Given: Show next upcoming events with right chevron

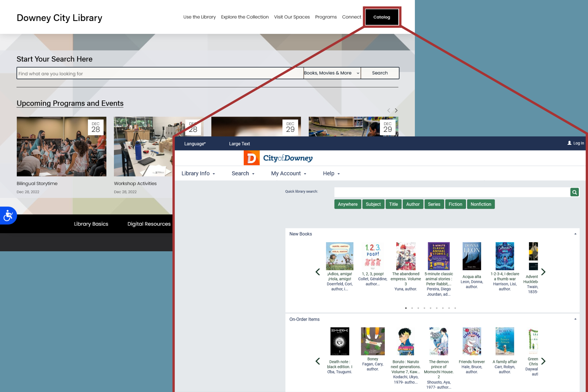Looking at the screenshot, I should [396, 111].
